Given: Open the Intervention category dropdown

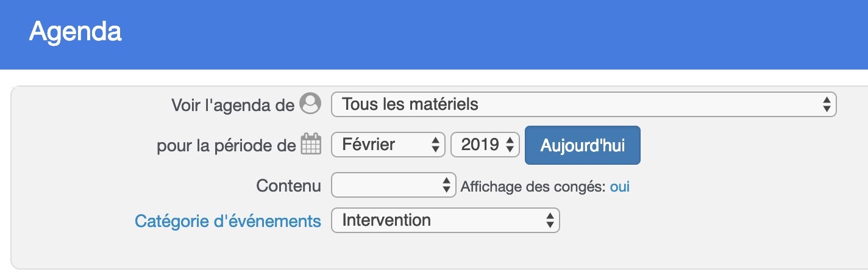Looking at the screenshot, I should tap(445, 220).
